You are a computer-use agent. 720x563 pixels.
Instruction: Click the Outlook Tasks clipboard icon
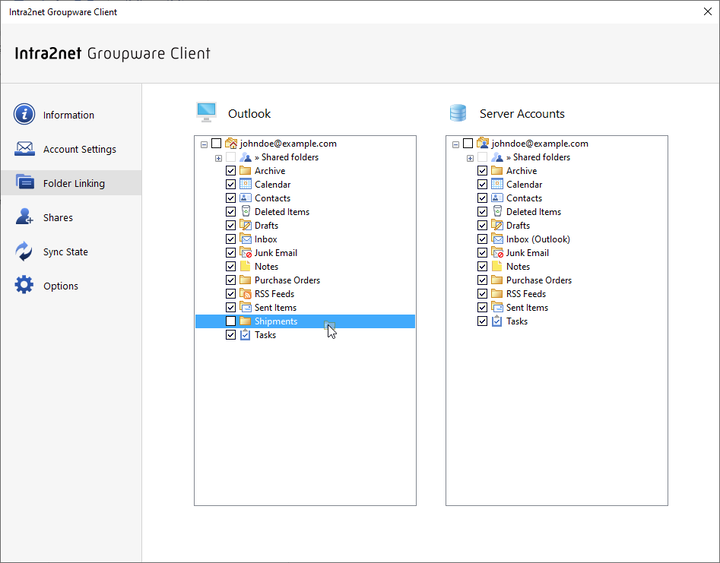tap(245, 334)
